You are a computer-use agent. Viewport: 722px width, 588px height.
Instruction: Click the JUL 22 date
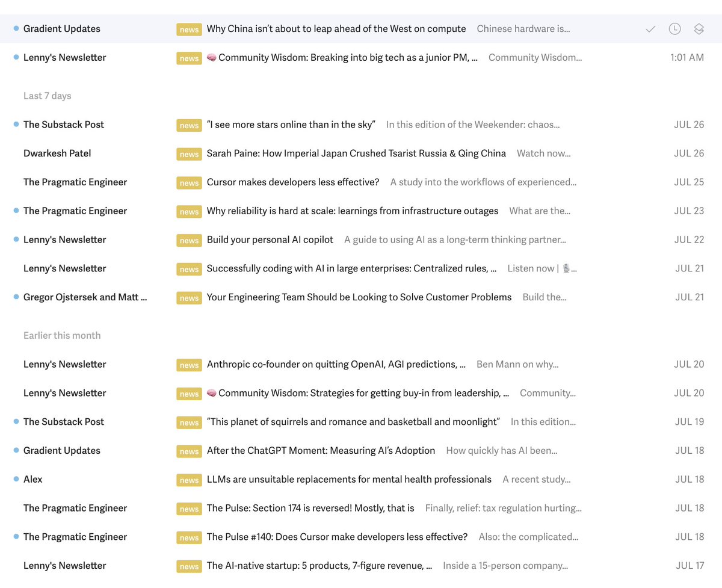(x=689, y=240)
